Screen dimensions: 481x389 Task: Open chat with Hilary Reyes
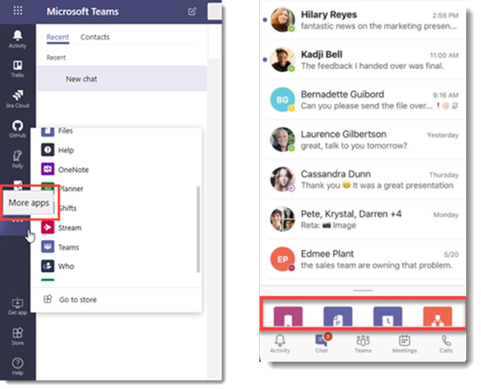[363, 20]
